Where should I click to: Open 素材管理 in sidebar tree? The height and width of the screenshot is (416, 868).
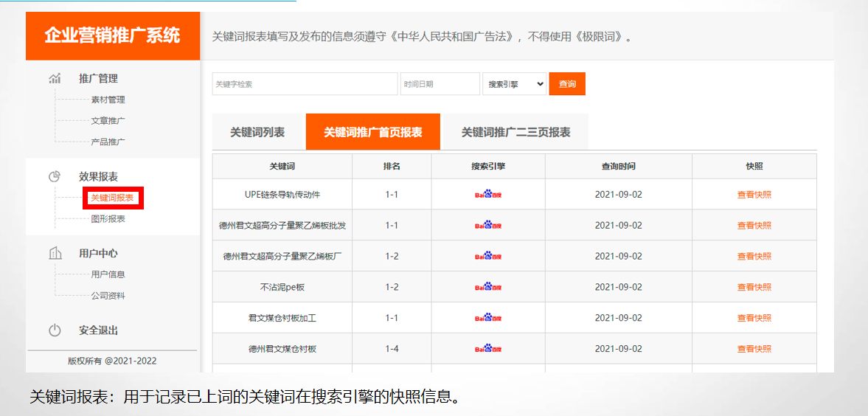click(x=108, y=100)
